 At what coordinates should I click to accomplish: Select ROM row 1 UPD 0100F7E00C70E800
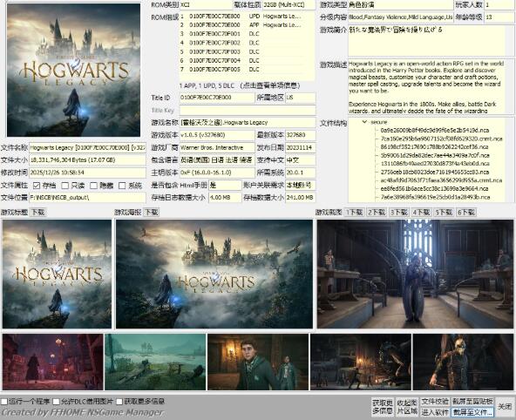(x=248, y=16)
